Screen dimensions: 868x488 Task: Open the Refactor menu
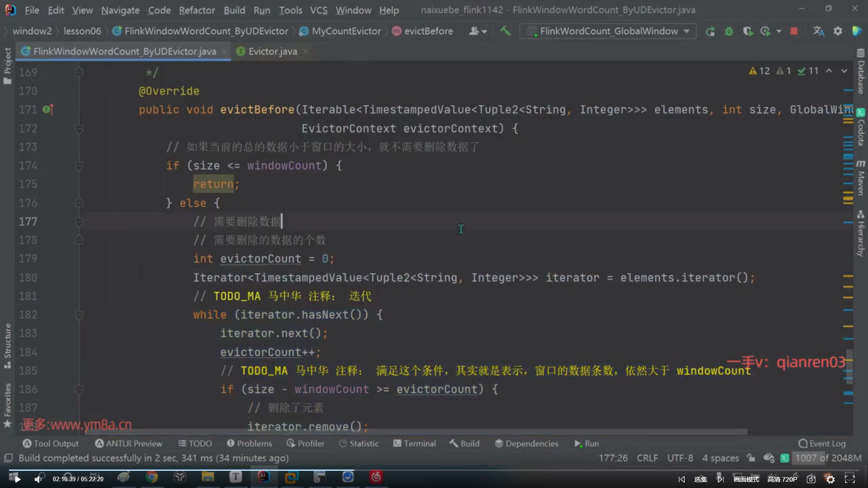click(196, 10)
